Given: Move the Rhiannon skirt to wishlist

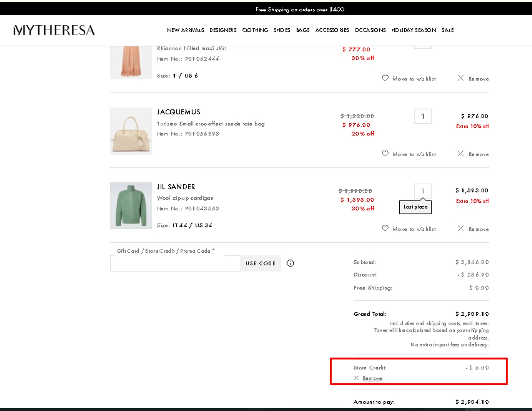Looking at the screenshot, I should [x=414, y=79].
